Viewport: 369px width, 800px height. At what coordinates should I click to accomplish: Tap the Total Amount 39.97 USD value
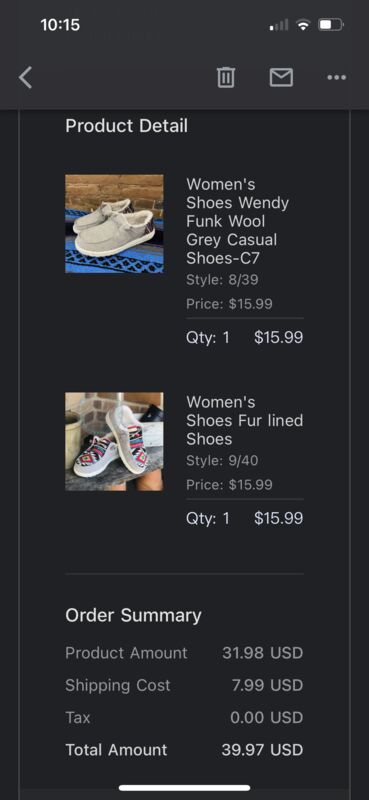(x=262, y=749)
